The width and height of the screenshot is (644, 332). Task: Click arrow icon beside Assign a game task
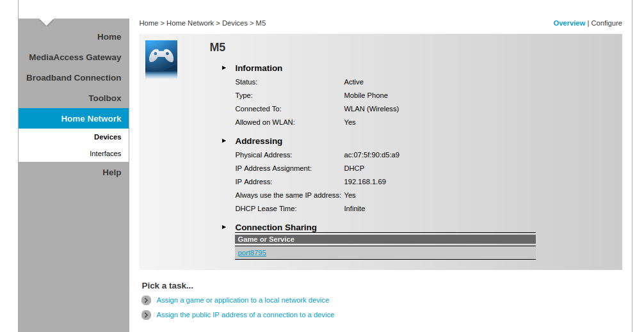tap(147, 300)
